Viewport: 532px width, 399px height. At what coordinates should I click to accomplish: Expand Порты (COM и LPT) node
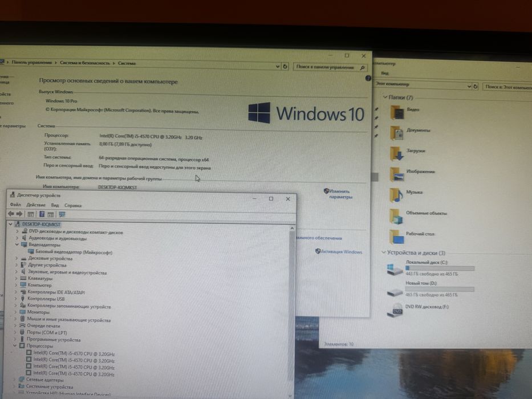tap(15, 332)
